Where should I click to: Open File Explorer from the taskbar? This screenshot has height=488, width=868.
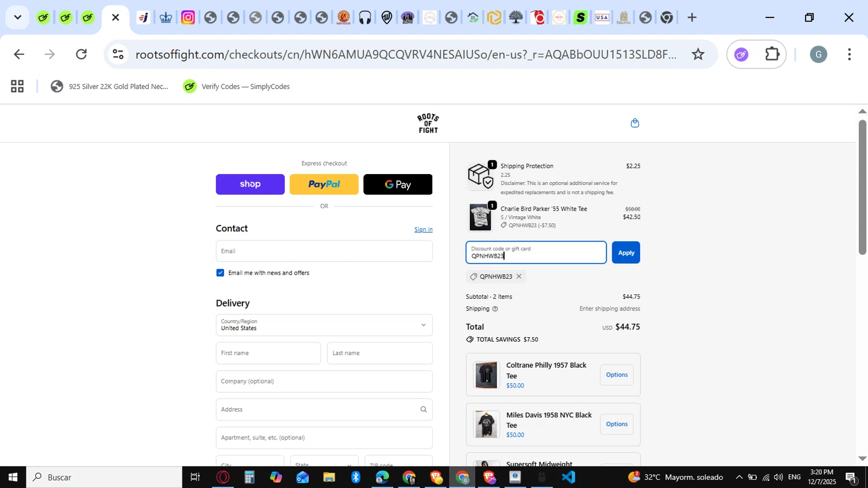pyautogui.click(x=329, y=477)
